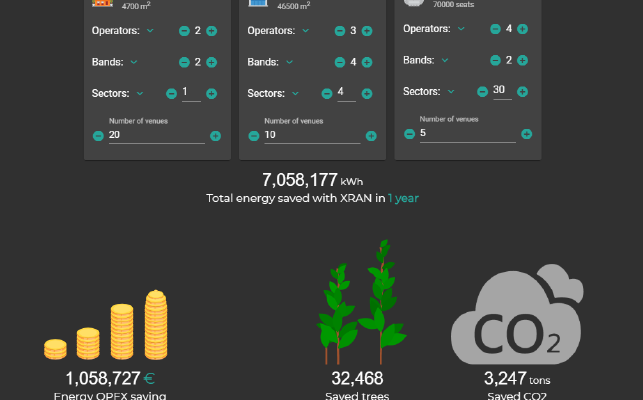
Task: Reduce venue count below 10
Action: click(254, 136)
